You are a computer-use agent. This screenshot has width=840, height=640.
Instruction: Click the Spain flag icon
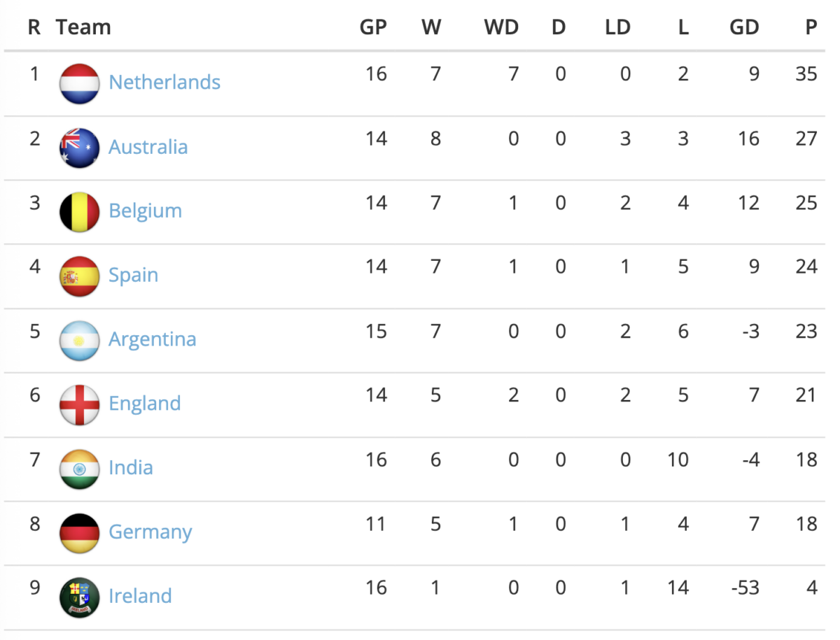[79, 276]
